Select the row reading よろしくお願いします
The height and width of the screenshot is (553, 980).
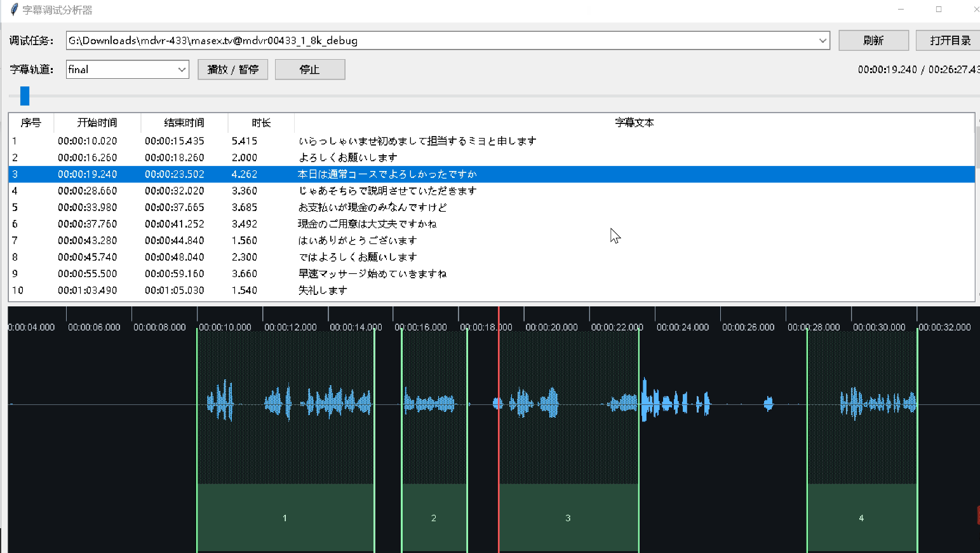pos(492,158)
